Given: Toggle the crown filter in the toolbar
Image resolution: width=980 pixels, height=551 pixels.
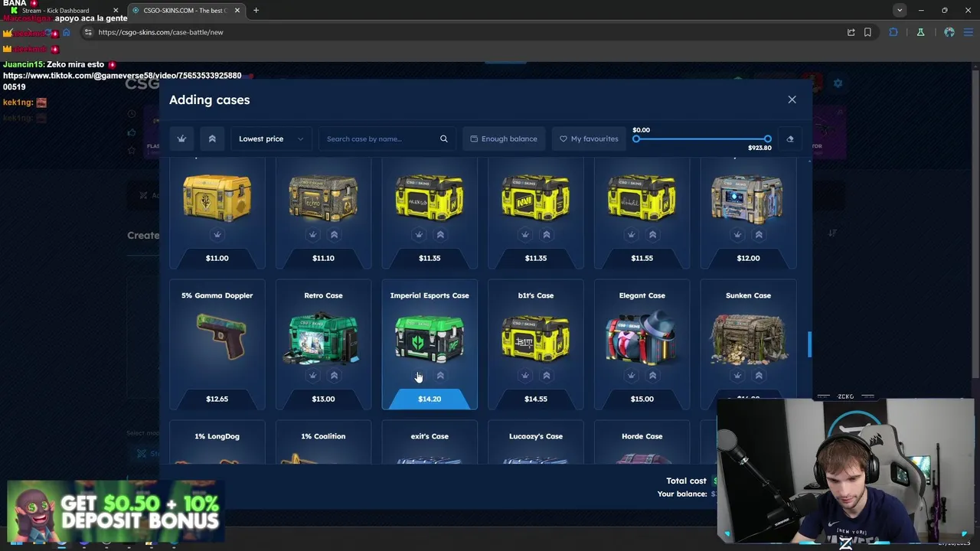Looking at the screenshot, I should [x=181, y=139].
